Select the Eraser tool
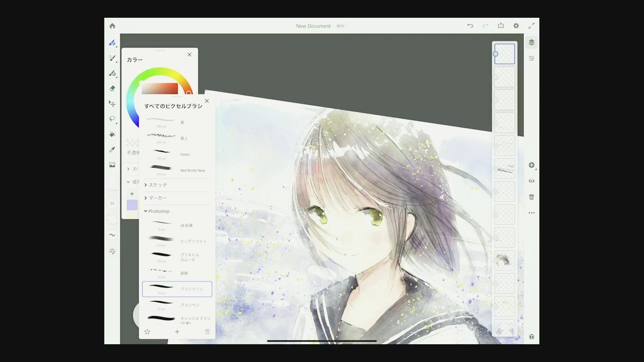The image size is (644, 362). (x=112, y=88)
